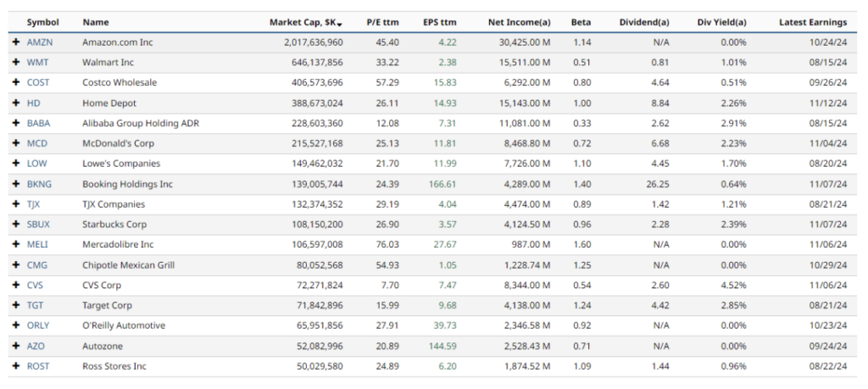
Task: Sort by the Dividend(a) column header
Action: point(644,23)
